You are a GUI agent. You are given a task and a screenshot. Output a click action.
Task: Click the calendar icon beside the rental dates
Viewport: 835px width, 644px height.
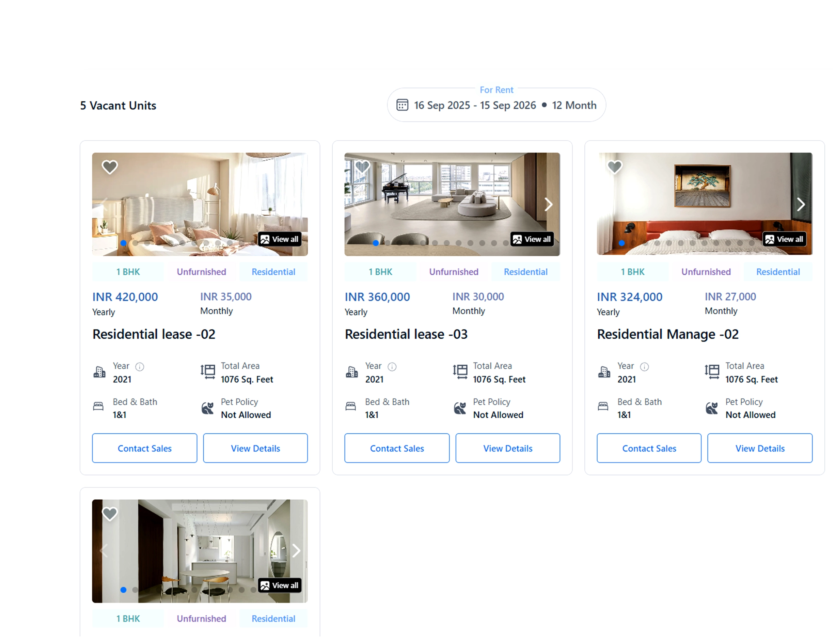coord(402,105)
